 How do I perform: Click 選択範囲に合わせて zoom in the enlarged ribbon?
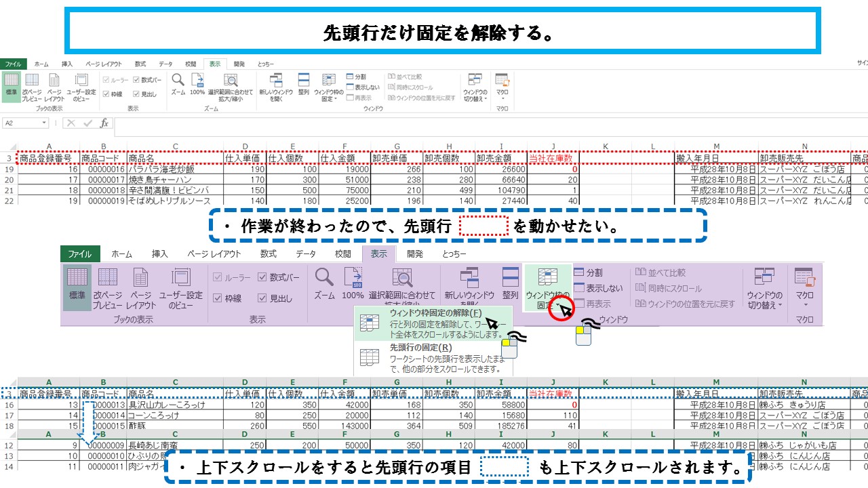[x=402, y=285]
